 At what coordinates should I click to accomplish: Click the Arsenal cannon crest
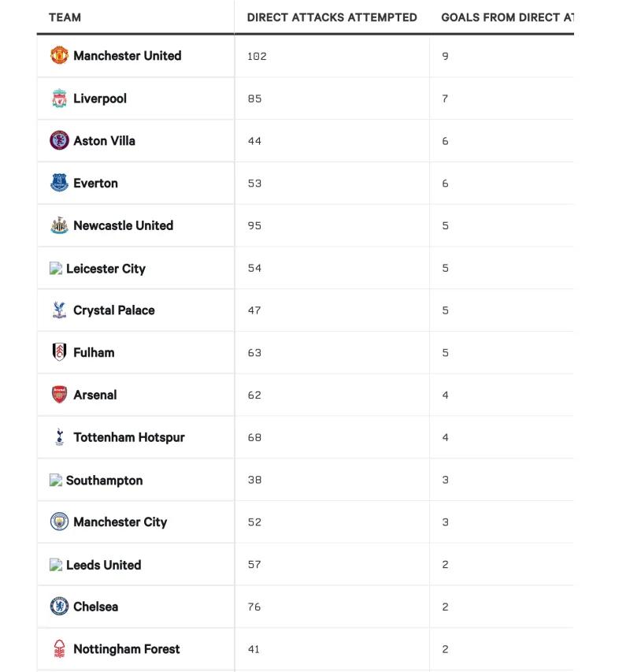59,395
